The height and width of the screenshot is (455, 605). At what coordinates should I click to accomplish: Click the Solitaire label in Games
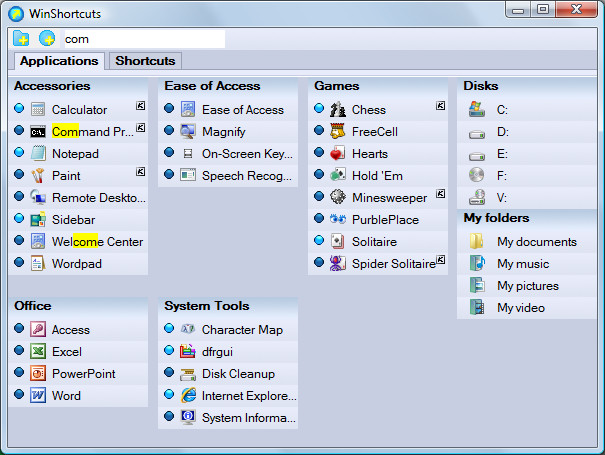(x=374, y=242)
